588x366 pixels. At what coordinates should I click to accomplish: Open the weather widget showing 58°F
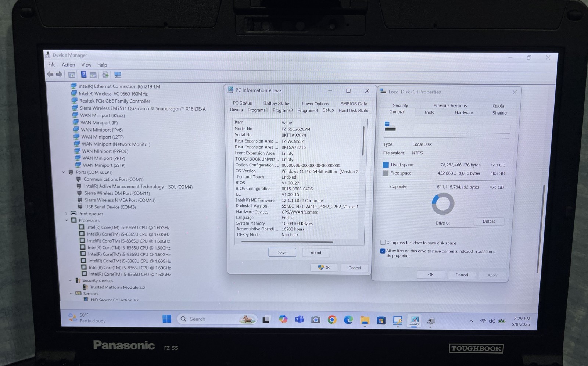pos(87,318)
